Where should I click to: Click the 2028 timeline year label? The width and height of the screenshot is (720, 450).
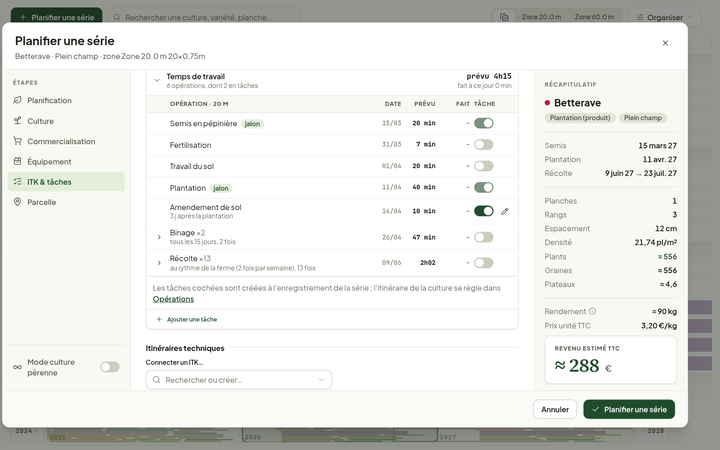coord(656,431)
